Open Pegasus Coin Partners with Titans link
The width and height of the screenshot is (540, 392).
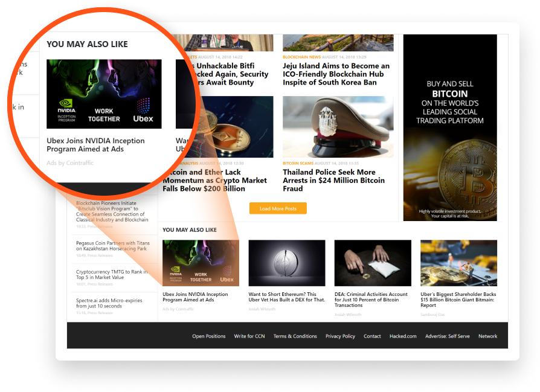(x=113, y=246)
